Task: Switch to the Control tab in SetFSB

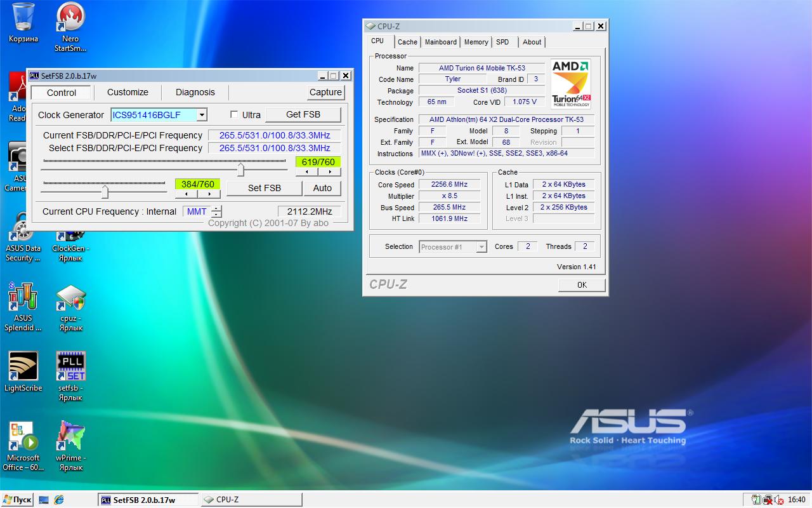Action: [62, 93]
